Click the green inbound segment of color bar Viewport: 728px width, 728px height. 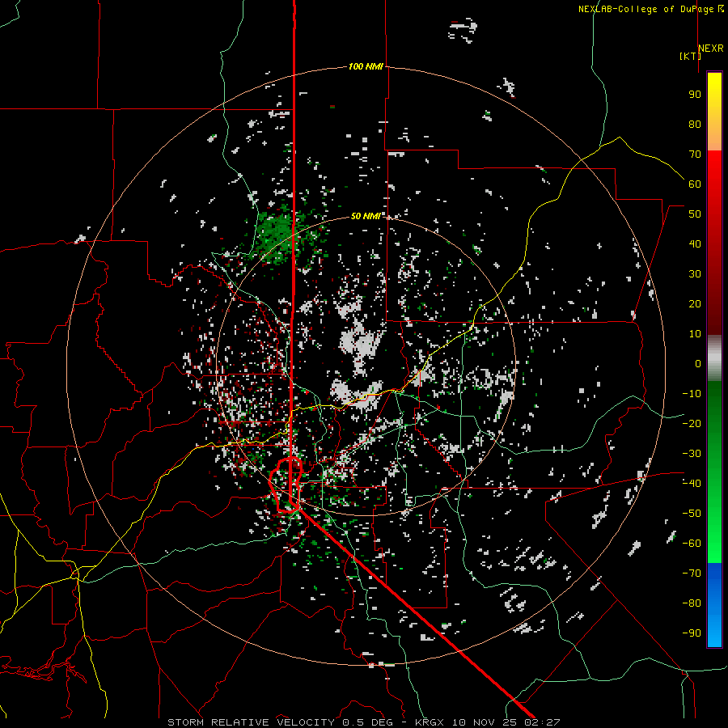(x=714, y=472)
